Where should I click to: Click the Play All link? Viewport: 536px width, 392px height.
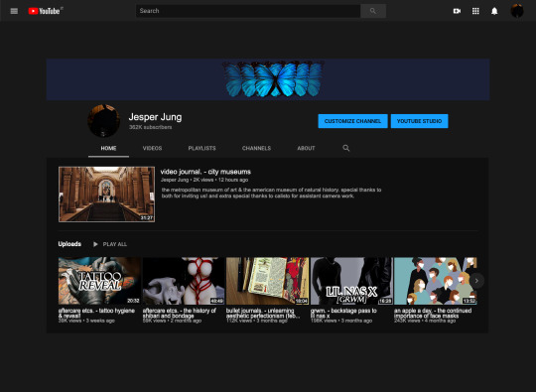coord(115,244)
